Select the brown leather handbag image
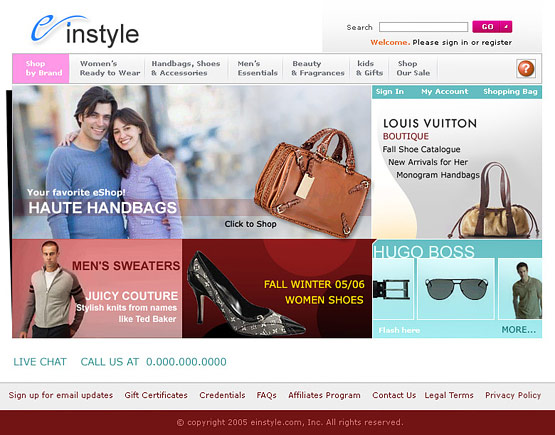Image resolution: width=555 pixels, height=435 pixels. click(313, 182)
